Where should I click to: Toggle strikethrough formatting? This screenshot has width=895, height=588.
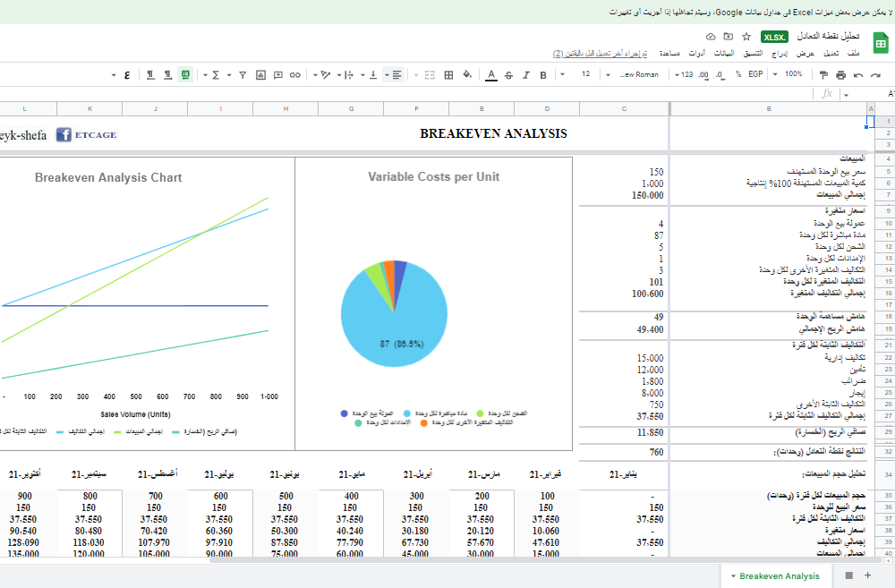(508, 74)
